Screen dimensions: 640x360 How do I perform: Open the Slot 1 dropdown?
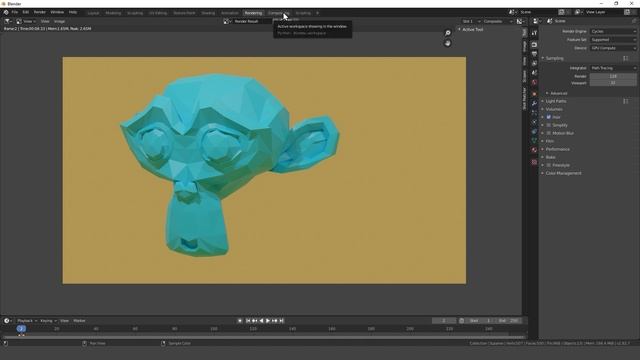tap(471, 21)
